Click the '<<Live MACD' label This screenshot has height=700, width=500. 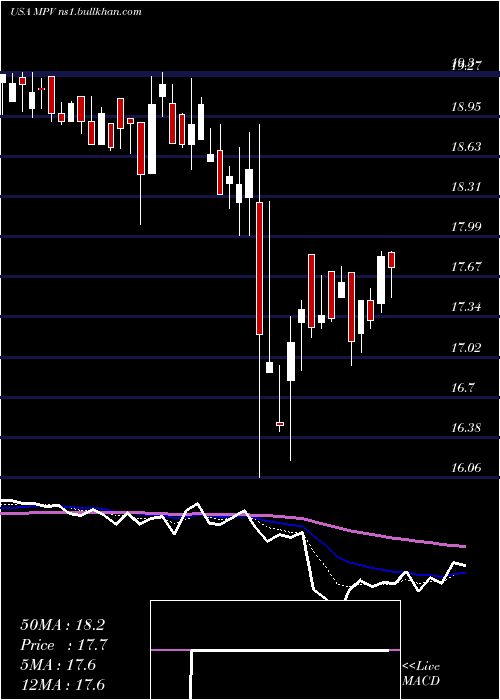(421, 673)
